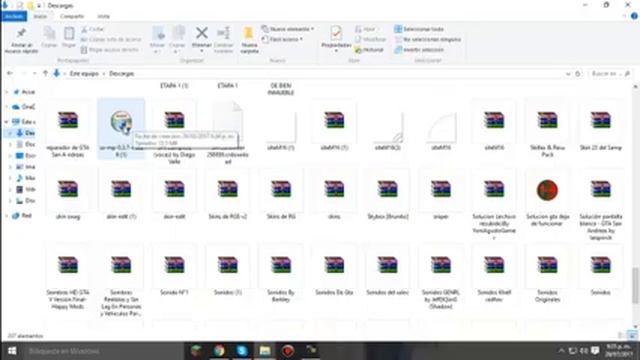Click the search box in Explorer
640x360 pixels.
point(610,74)
